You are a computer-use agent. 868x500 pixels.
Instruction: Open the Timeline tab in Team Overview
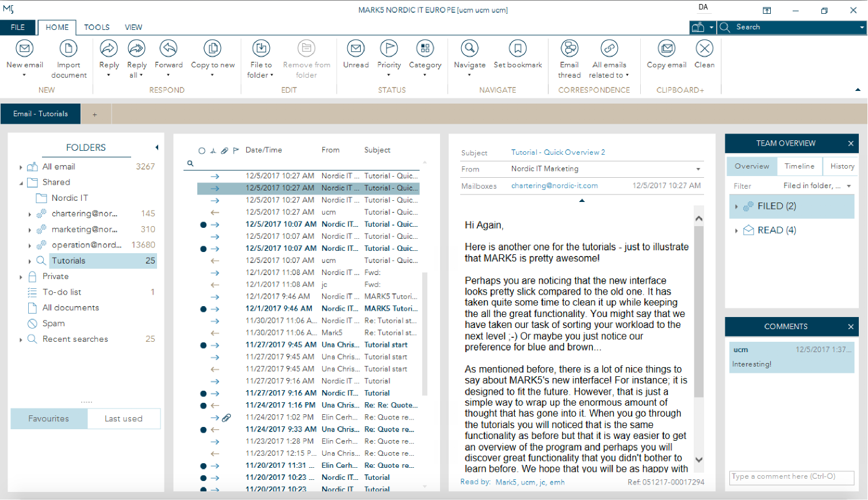point(800,166)
